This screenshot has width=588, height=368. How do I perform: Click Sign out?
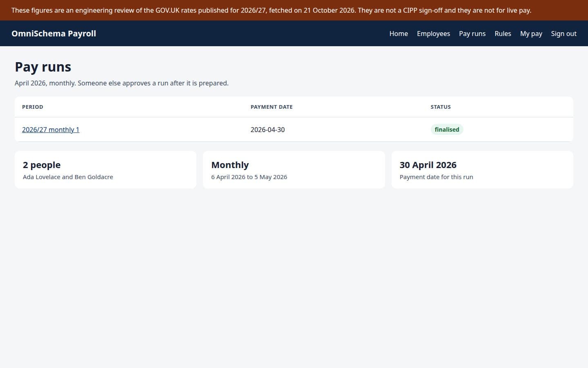[x=563, y=34]
